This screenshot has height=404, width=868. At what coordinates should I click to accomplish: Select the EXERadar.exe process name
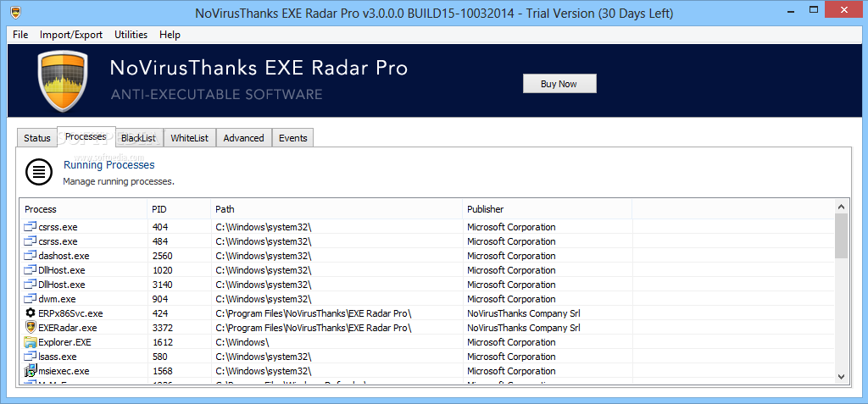68,328
